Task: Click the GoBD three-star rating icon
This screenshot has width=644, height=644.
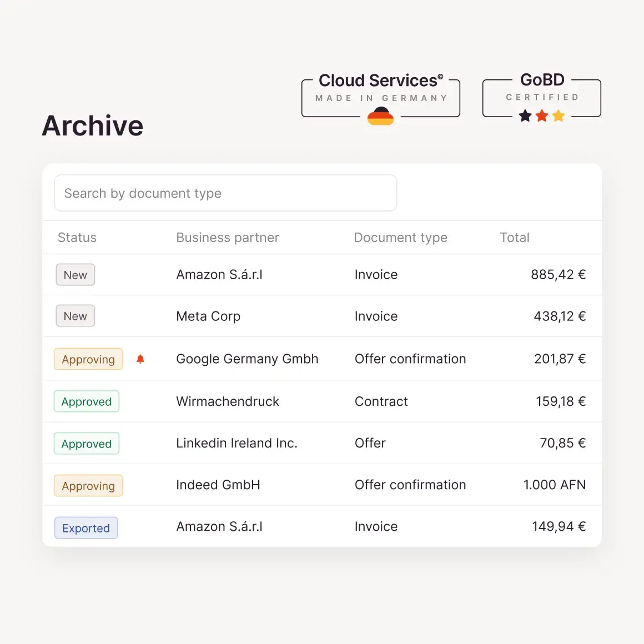Action: pos(542,115)
